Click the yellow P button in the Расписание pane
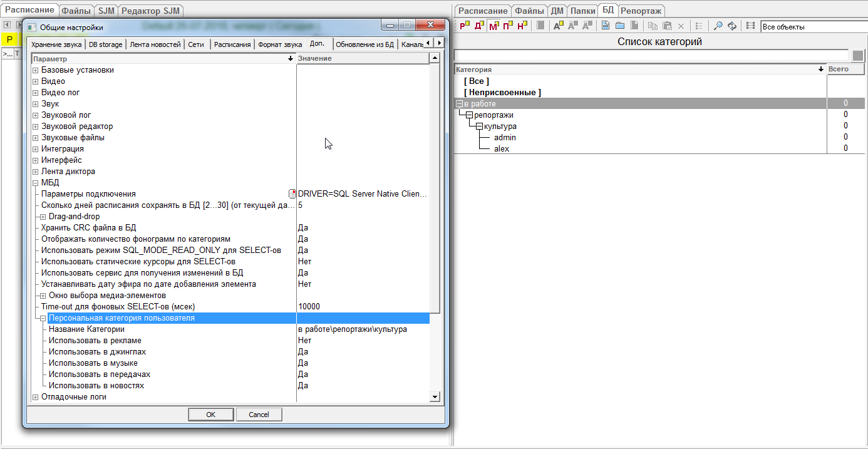This screenshot has height=449, width=868. pyautogui.click(x=9, y=39)
